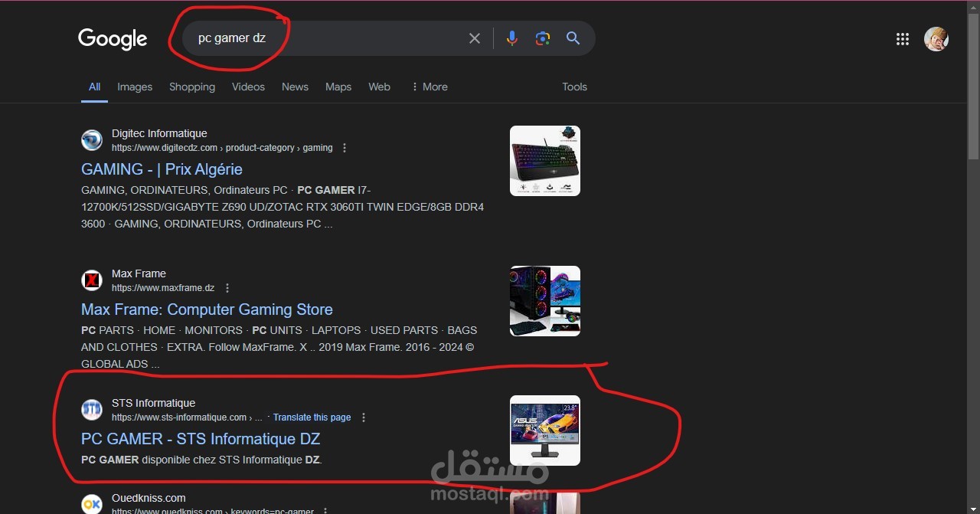
Task: Expand the More search filters menu
Action: (430, 87)
